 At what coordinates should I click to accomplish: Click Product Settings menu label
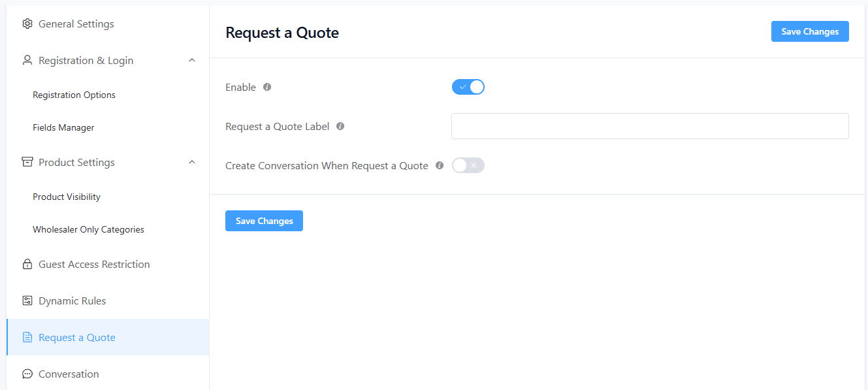(x=76, y=163)
